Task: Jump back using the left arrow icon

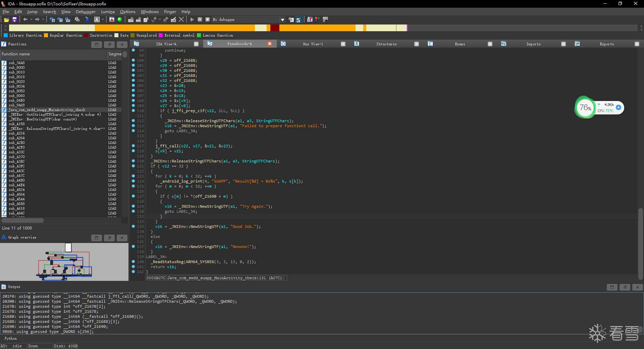Action: point(25,19)
